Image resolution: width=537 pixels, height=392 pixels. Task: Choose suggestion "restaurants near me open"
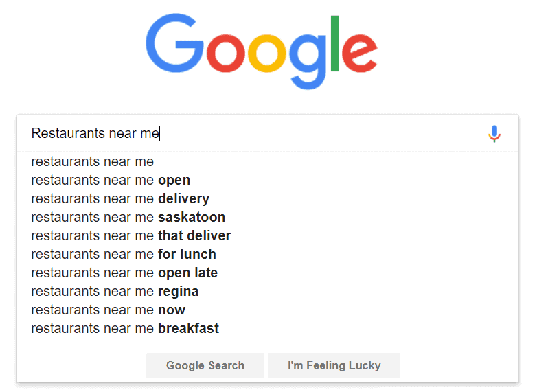pos(111,181)
